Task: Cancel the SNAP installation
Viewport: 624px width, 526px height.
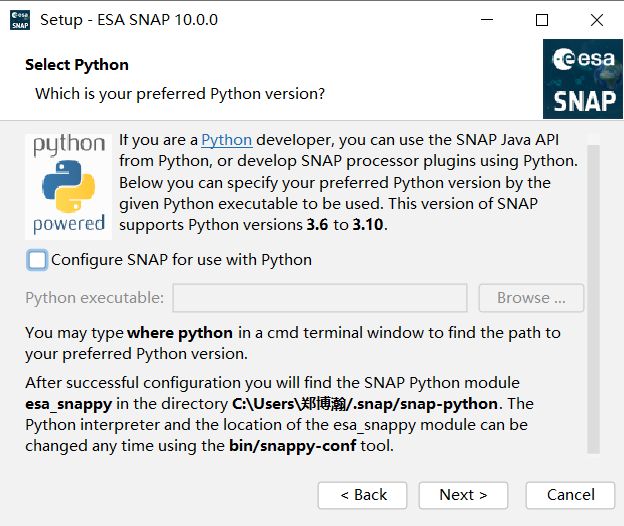Action: [571, 495]
